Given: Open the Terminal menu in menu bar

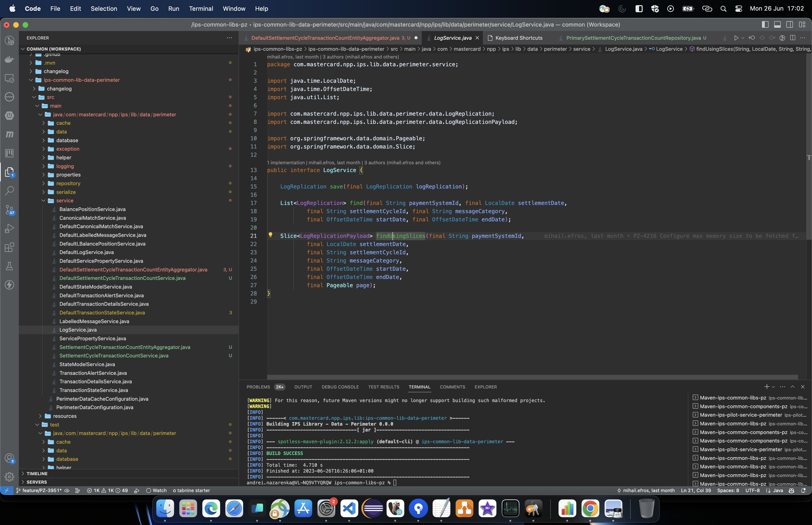Looking at the screenshot, I should (x=201, y=8).
